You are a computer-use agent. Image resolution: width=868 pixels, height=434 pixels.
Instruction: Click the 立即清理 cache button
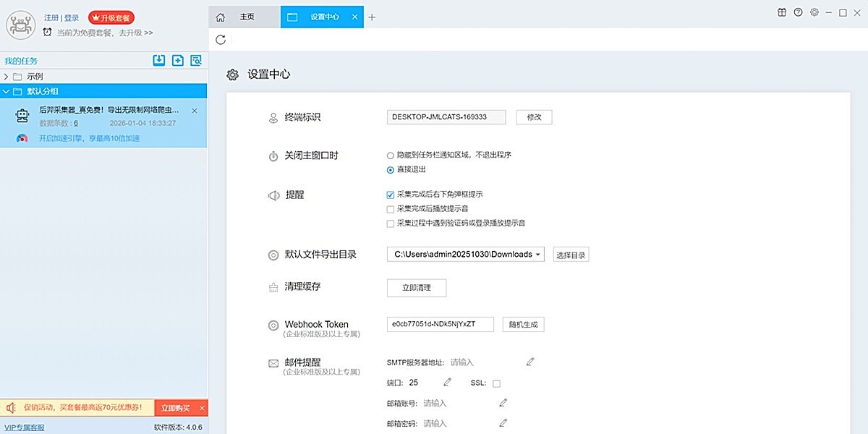(417, 288)
